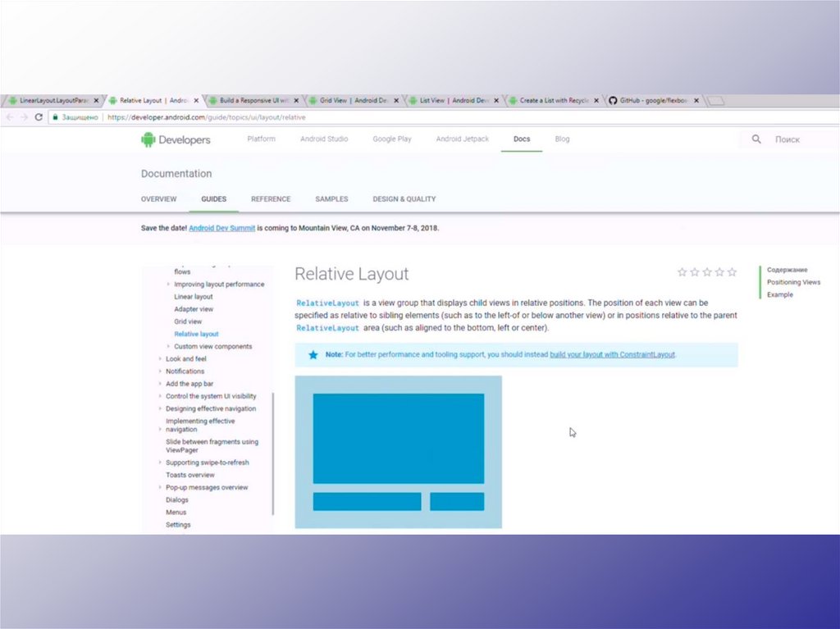Reload the page with refresh icon
Screen dimensions: 840x629
coord(39,116)
